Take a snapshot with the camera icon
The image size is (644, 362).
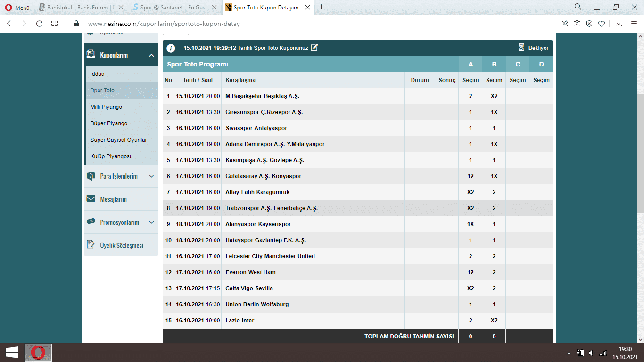[577, 24]
